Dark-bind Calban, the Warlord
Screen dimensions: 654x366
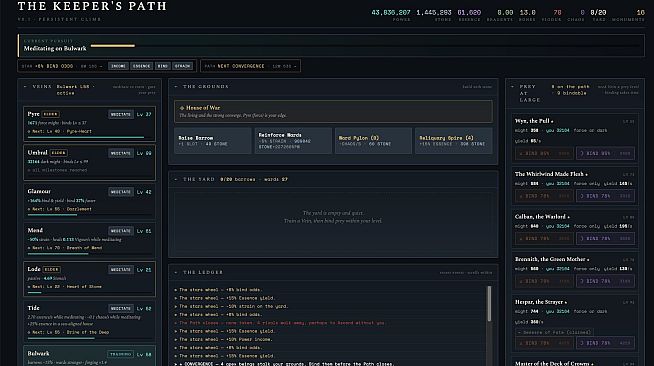(x=606, y=238)
